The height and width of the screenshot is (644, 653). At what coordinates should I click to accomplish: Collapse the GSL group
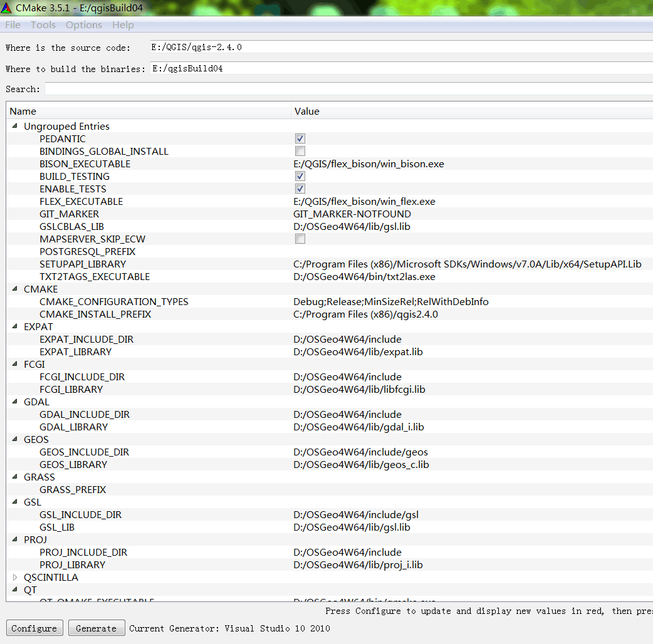[15, 502]
